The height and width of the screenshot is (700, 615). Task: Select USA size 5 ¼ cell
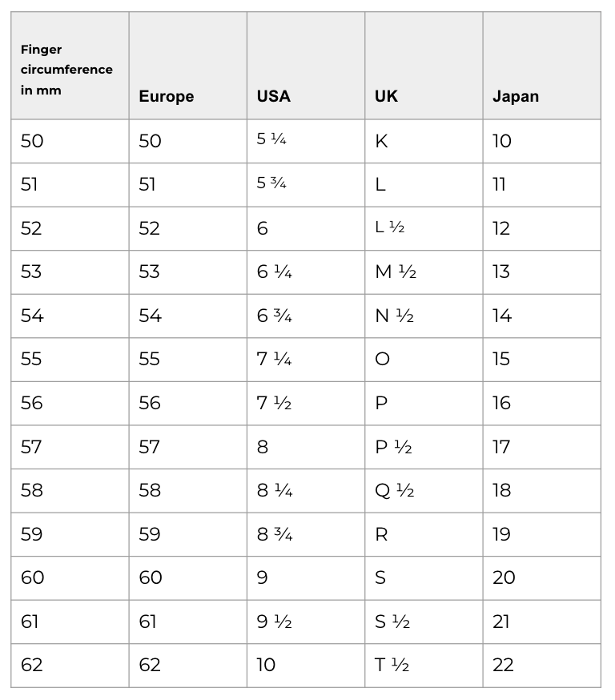[x=271, y=139]
